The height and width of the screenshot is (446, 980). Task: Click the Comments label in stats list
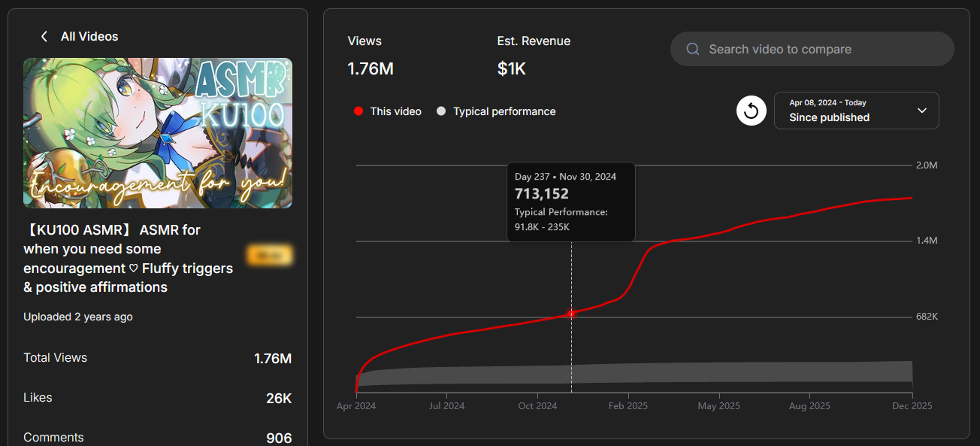53,437
